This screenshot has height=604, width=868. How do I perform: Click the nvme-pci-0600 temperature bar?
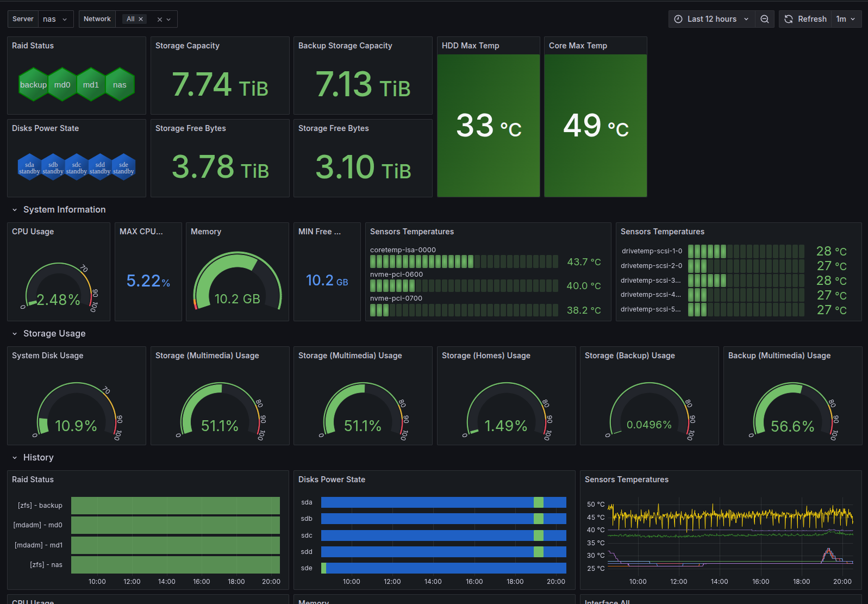click(x=464, y=285)
